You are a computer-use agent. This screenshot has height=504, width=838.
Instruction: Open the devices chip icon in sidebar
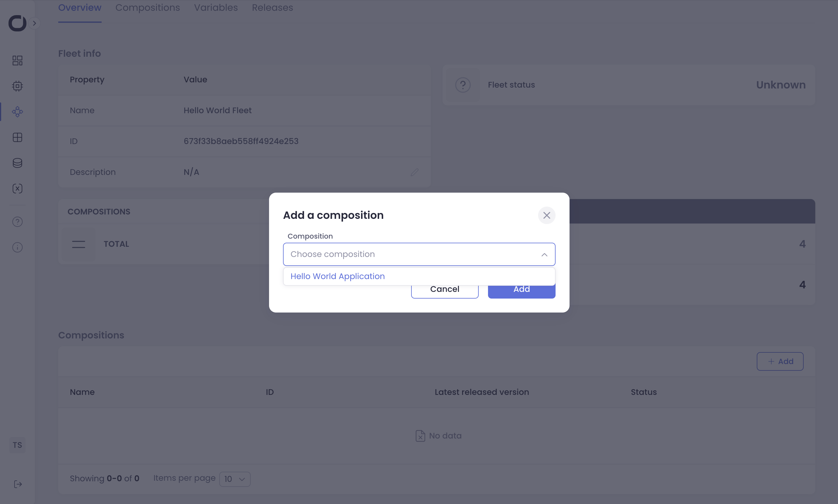coord(17,86)
